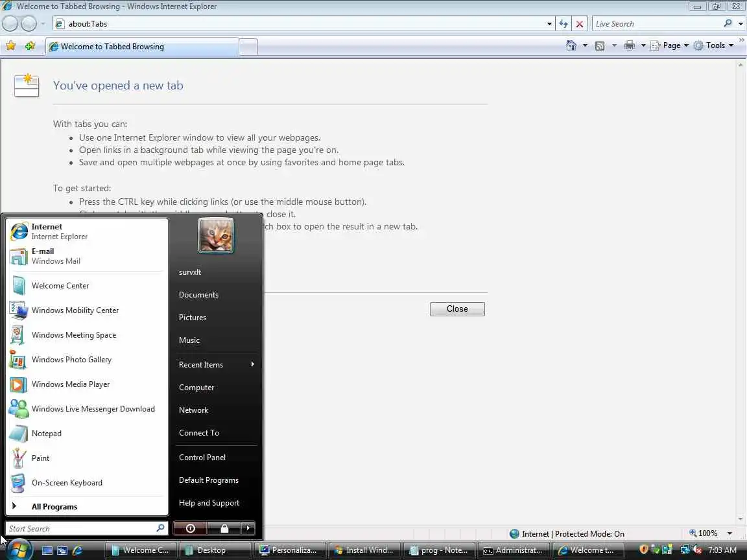Open the zoom level 100% dropdown
The image size is (747, 560).
point(729,534)
